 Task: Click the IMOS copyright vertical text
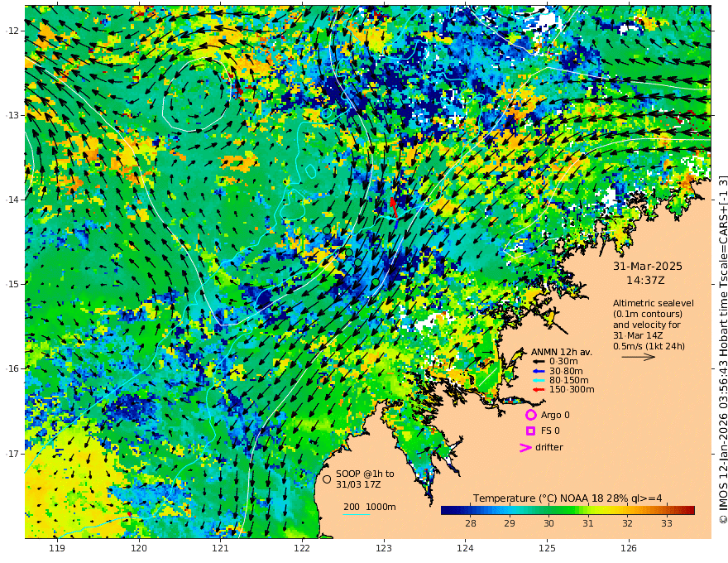[x=722, y=349]
